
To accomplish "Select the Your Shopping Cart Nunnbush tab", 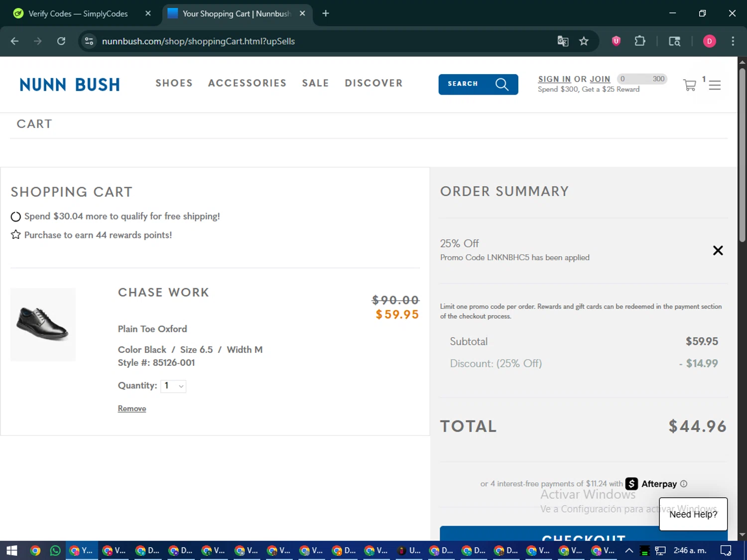I will click(x=237, y=13).
